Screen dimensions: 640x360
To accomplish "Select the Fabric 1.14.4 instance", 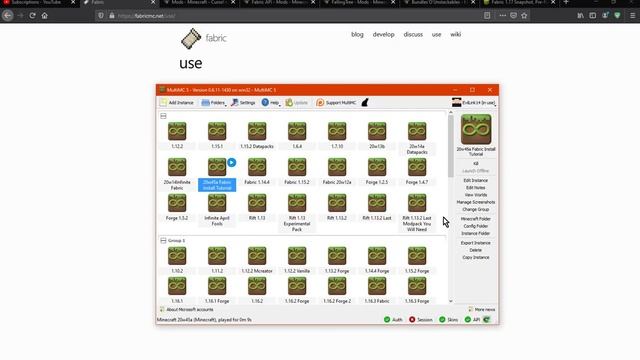I will pyautogui.click(x=257, y=171).
